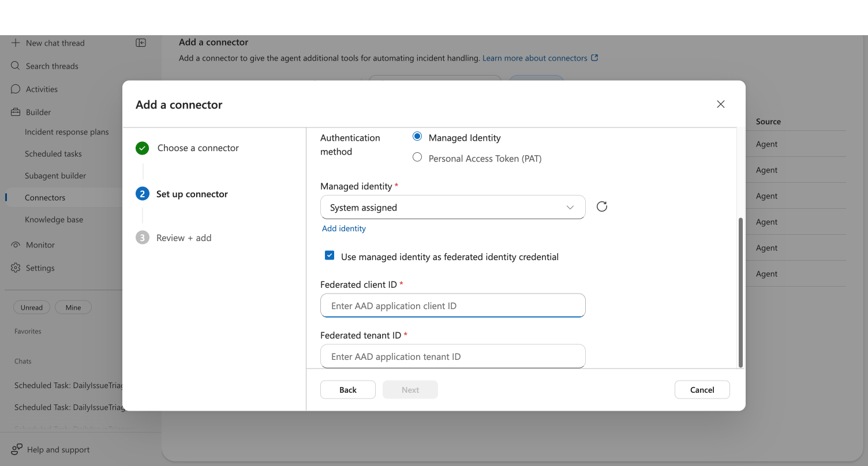This screenshot has width=868, height=466.
Task: Click the dialog vertical scrollbar
Action: point(741,292)
